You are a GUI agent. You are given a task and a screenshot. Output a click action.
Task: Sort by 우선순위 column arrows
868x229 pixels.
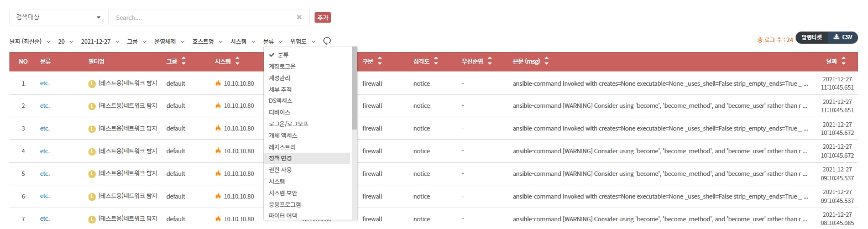point(490,61)
